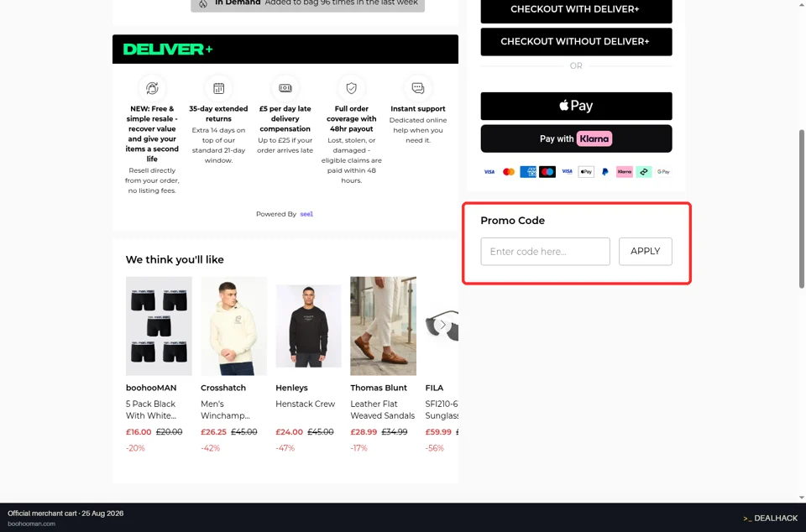Click the boohooMAN brand name

tap(151, 388)
